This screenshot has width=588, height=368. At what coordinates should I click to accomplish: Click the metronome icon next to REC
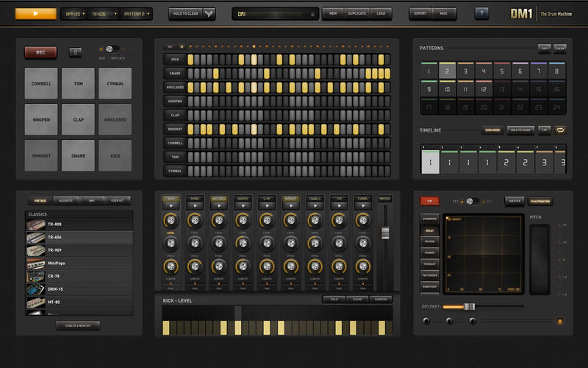76,52
